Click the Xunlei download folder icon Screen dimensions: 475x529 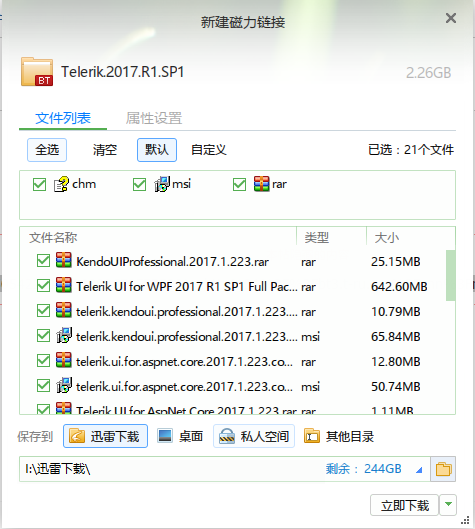[x=77, y=436]
